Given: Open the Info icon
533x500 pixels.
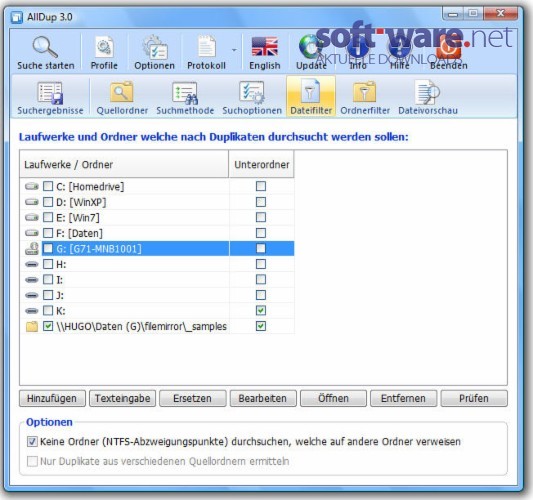Looking at the screenshot, I should pos(358,53).
